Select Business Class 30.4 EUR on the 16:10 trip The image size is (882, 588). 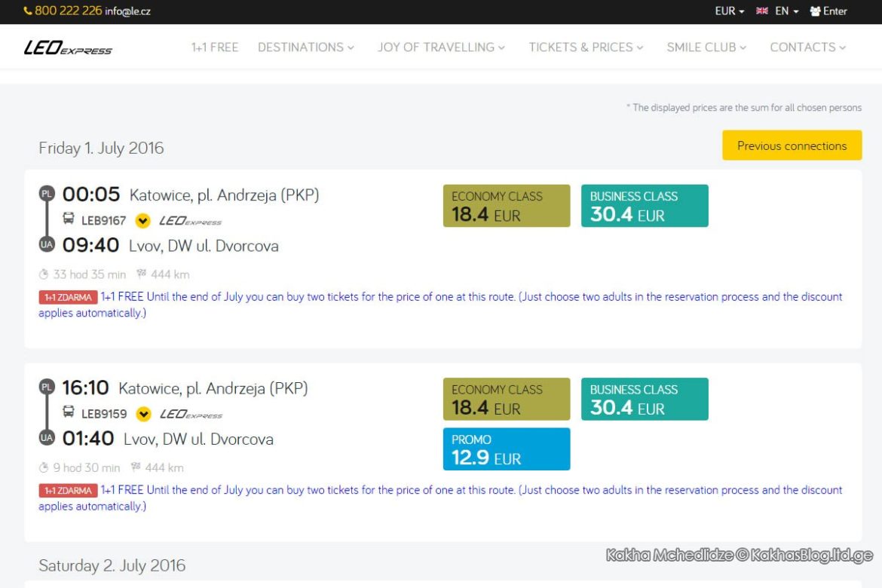click(x=645, y=399)
